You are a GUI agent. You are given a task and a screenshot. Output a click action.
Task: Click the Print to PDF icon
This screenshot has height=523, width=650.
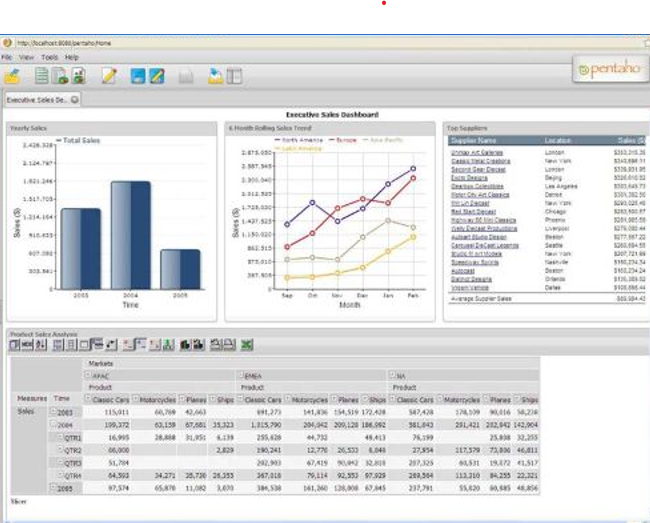[x=230, y=344]
